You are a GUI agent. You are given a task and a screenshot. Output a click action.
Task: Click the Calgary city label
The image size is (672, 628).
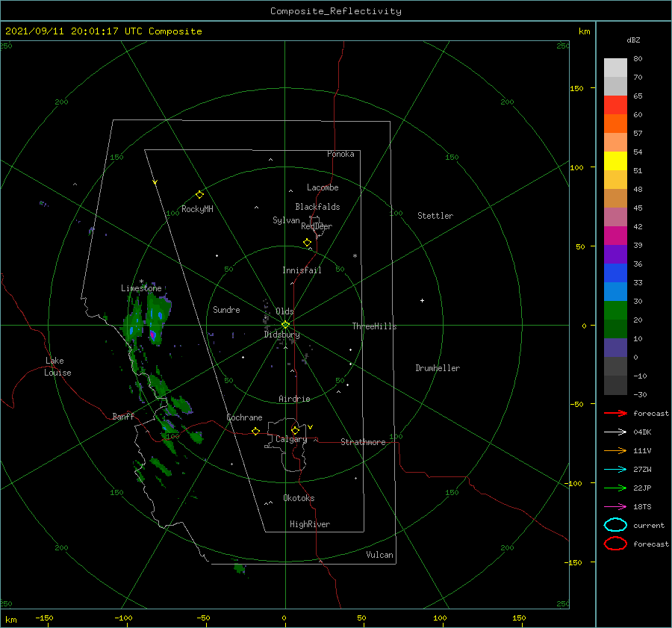[x=291, y=439]
